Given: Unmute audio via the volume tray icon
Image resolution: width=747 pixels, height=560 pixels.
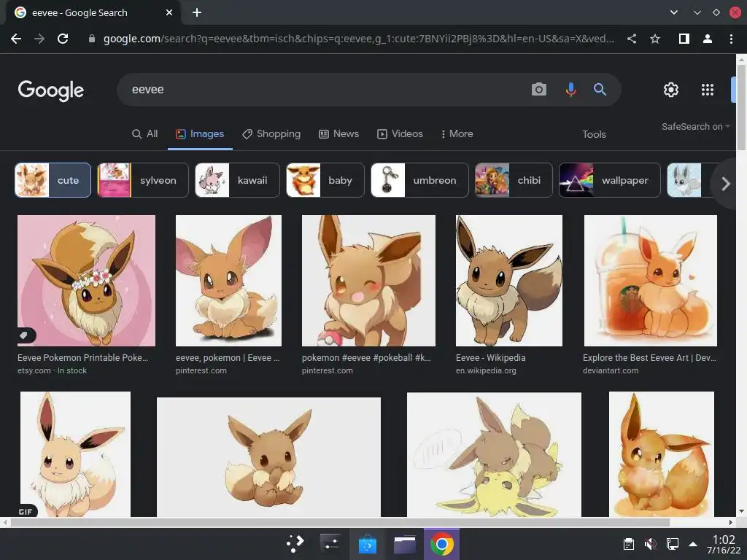Looking at the screenshot, I should pyautogui.click(x=650, y=543).
